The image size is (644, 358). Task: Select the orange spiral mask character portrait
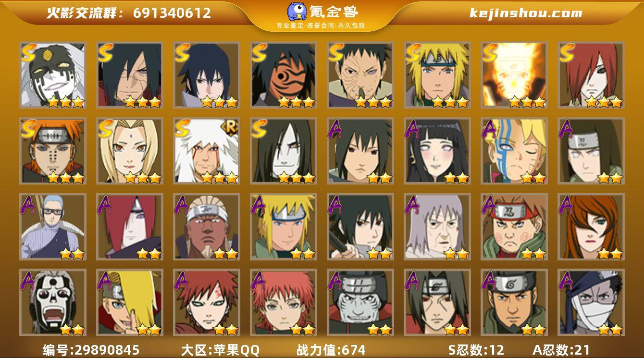tap(283, 75)
